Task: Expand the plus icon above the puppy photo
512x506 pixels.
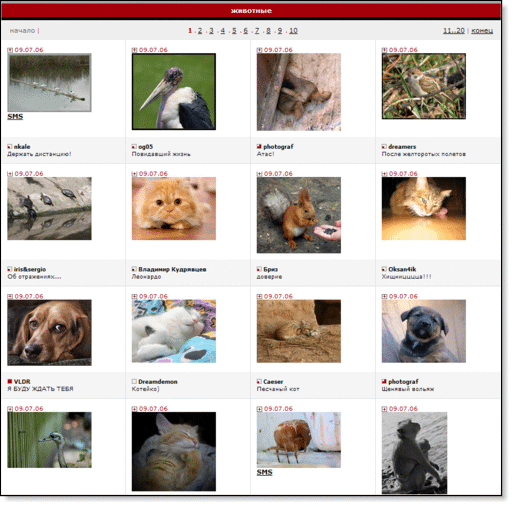Action: tap(384, 296)
